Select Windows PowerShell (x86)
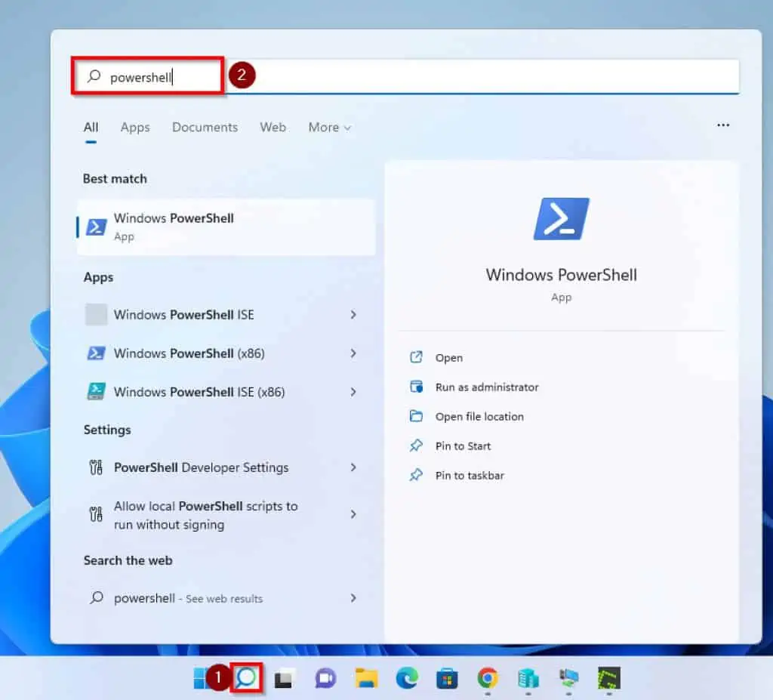This screenshot has height=700, width=773. (x=189, y=353)
